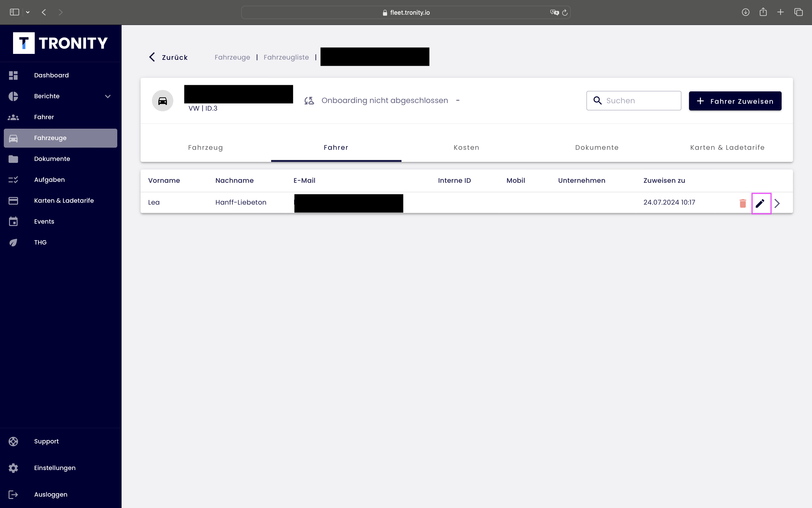The height and width of the screenshot is (508, 812).
Task: Switch to Karten & Ladetarife tab
Action: pyautogui.click(x=727, y=147)
